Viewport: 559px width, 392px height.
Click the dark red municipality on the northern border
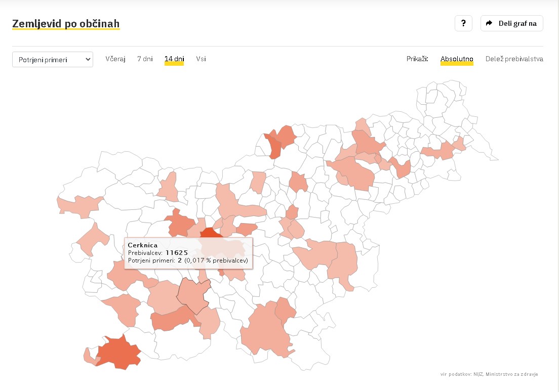(275, 146)
